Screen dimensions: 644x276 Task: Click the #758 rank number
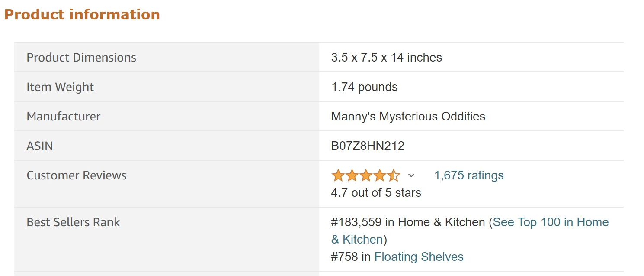point(344,257)
